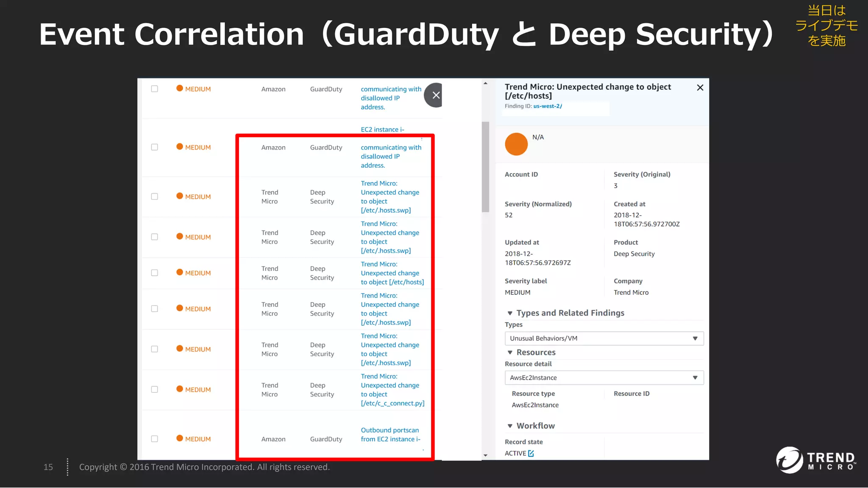This screenshot has height=488, width=868.
Task: Collapse the Workflow section
Action: pos(510,426)
